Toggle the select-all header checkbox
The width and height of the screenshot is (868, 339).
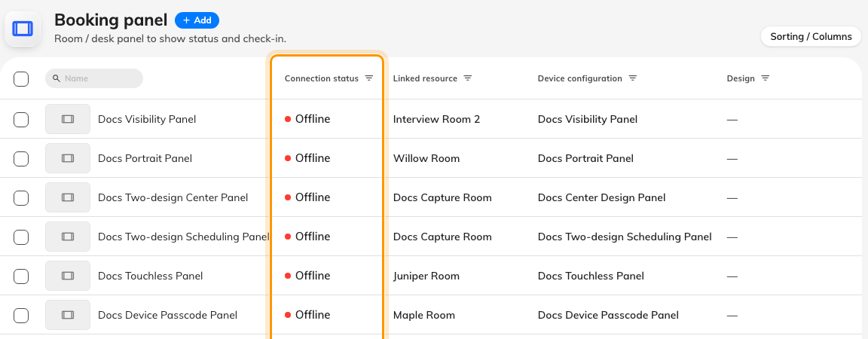tap(21, 79)
